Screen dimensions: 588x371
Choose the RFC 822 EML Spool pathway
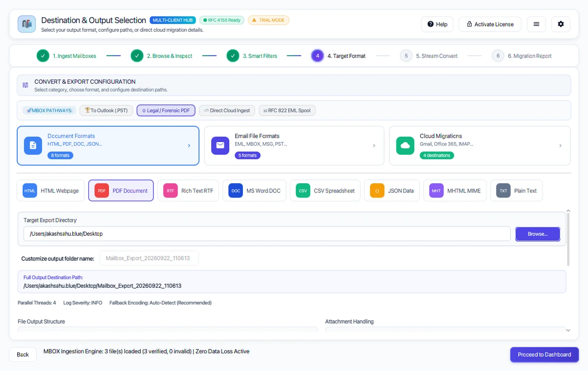click(287, 110)
